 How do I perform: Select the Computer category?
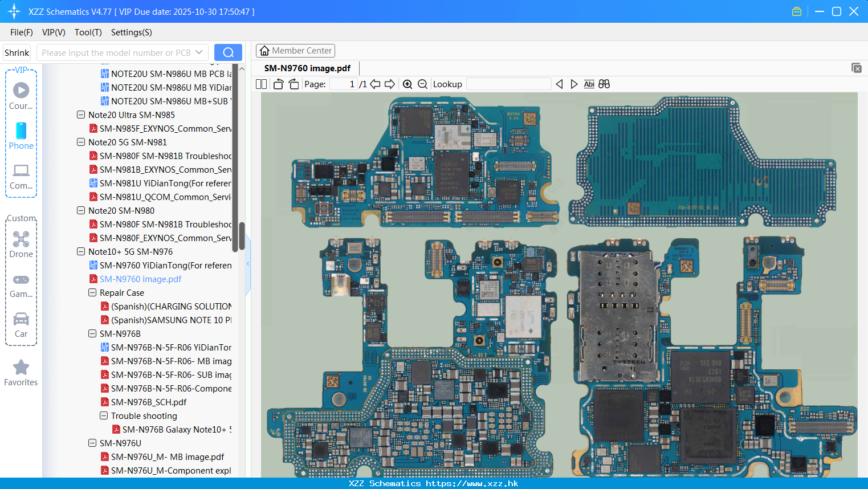(x=21, y=176)
